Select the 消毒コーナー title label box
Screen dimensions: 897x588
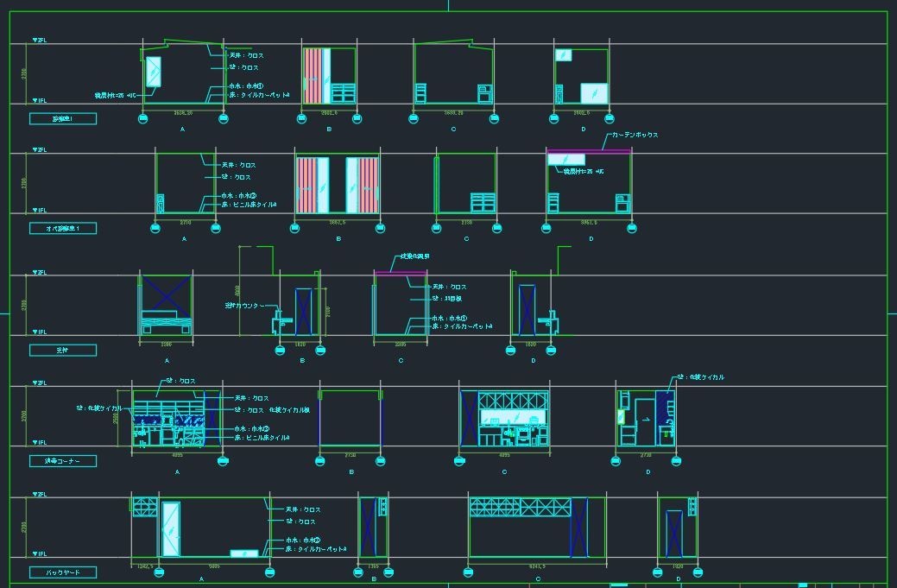click(x=62, y=460)
